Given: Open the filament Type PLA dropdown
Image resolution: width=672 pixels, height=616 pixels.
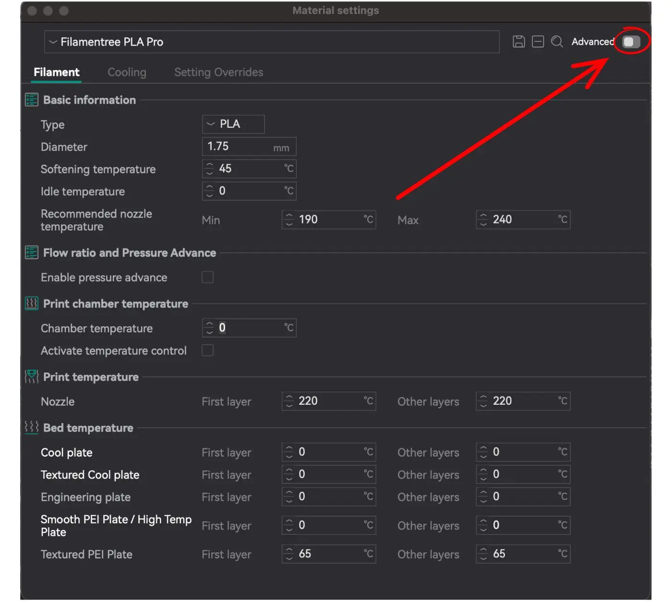Looking at the screenshot, I should [x=233, y=124].
